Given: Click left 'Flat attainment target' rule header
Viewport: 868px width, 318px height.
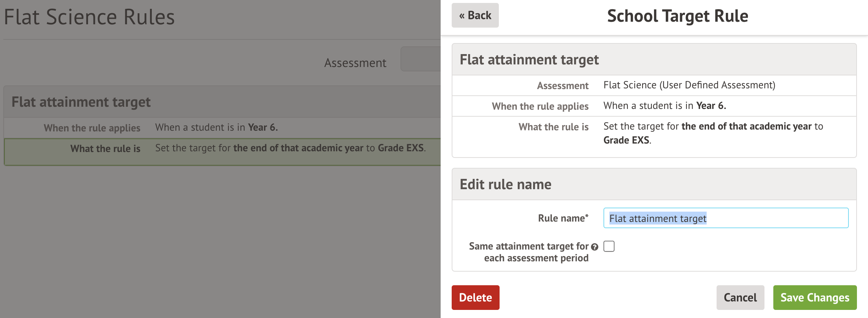Looking at the screenshot, I should coord(81,102).
